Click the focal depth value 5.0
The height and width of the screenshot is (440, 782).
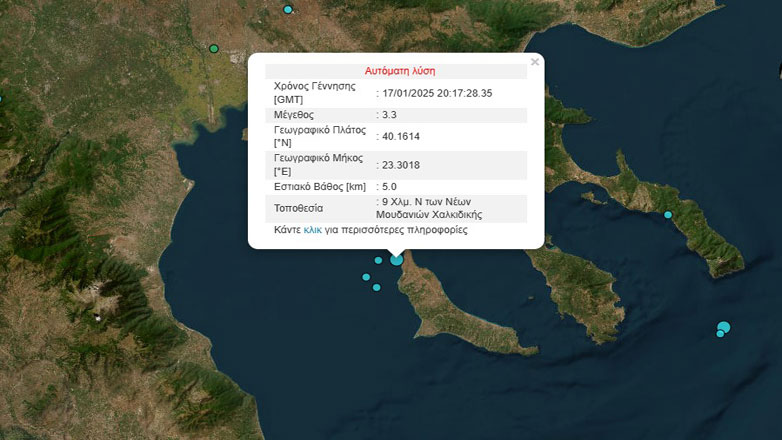tap(389, 187)
